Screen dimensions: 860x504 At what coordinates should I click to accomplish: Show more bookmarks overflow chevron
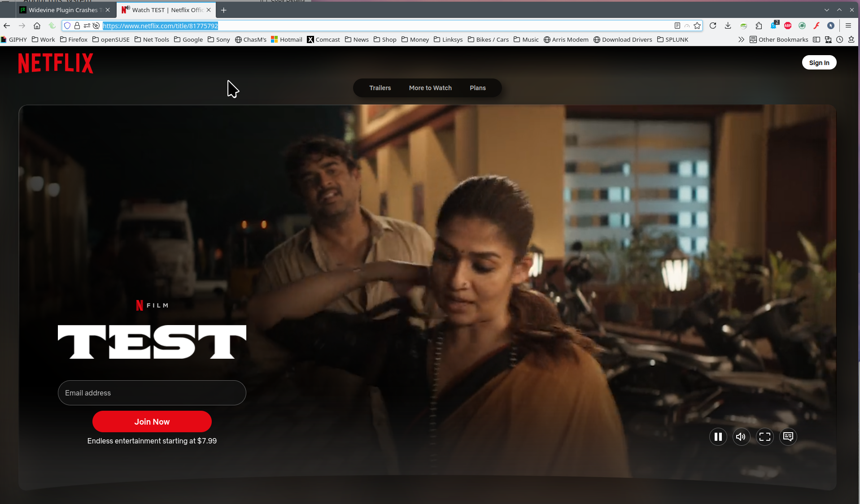coord(741,39)
